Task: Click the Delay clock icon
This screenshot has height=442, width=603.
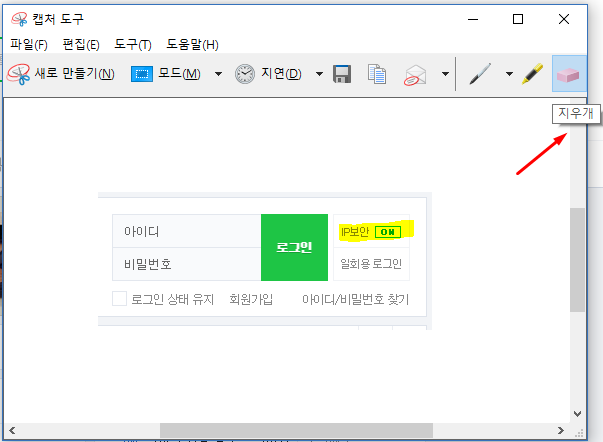Action: (x=245, y=74)
